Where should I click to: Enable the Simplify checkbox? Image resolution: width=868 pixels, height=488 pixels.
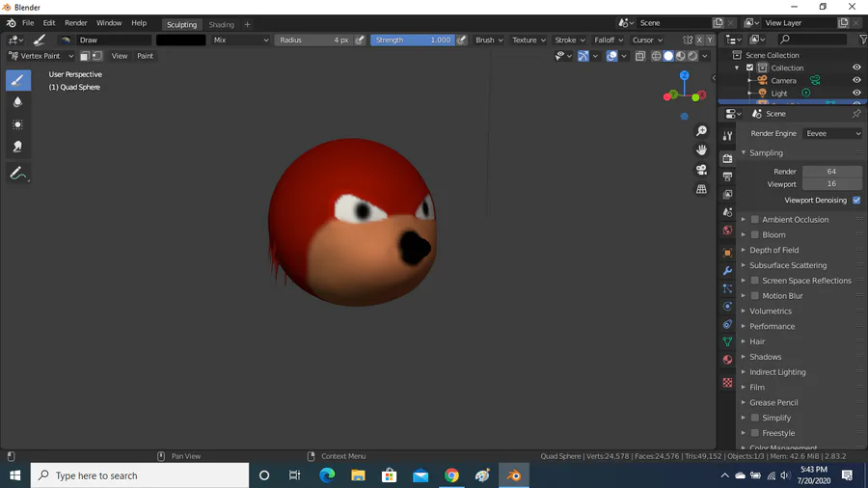754,418
